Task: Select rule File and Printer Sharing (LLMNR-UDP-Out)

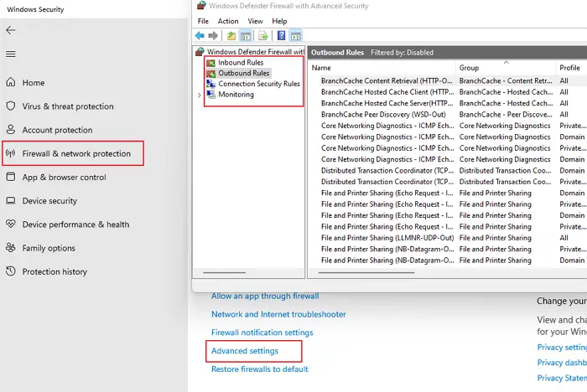Action: pos(387,238)
